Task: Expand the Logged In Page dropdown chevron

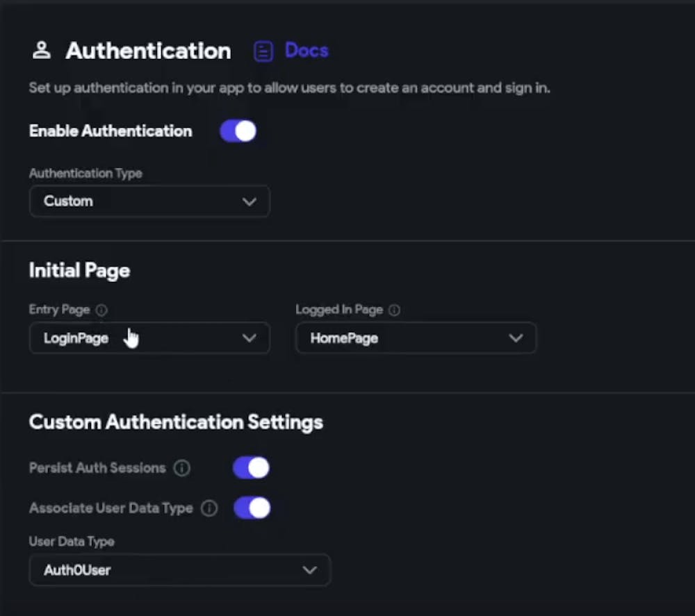Action: [516, 338]
